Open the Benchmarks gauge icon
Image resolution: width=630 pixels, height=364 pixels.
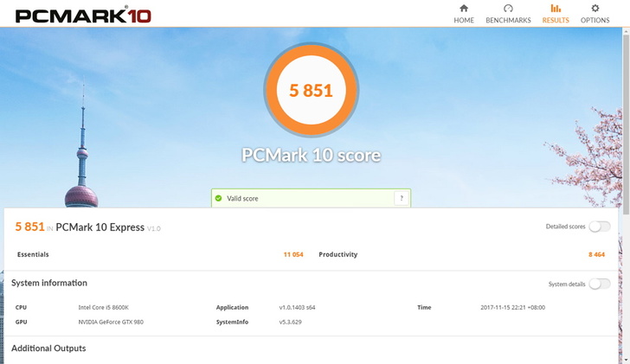pos(508,9)
